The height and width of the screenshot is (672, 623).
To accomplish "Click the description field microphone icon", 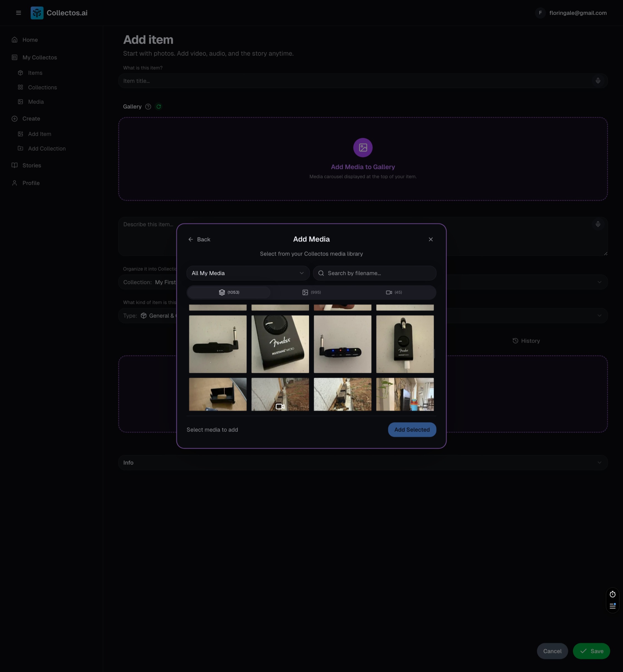I will tap(598, 224).
